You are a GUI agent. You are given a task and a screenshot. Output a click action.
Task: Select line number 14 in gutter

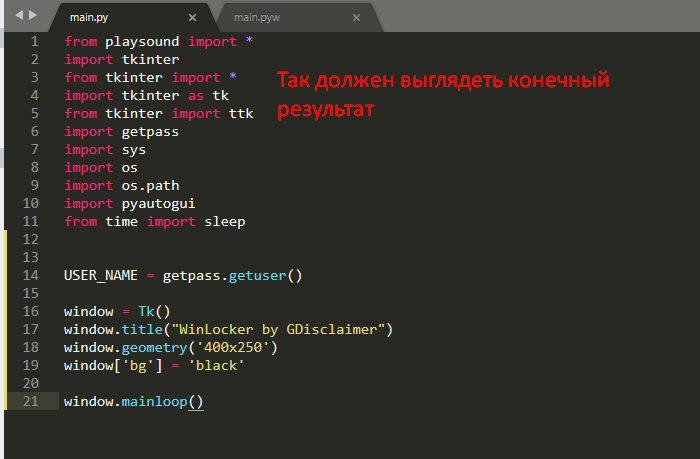coord(31,275)
